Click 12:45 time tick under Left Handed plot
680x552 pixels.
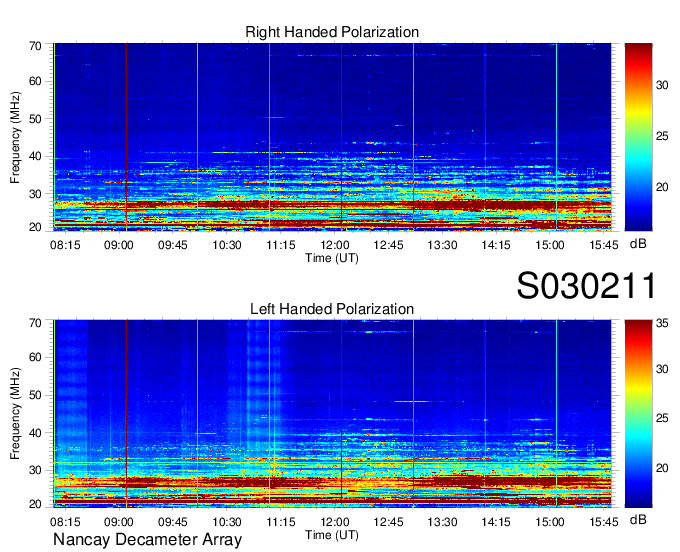coord(388,521)
